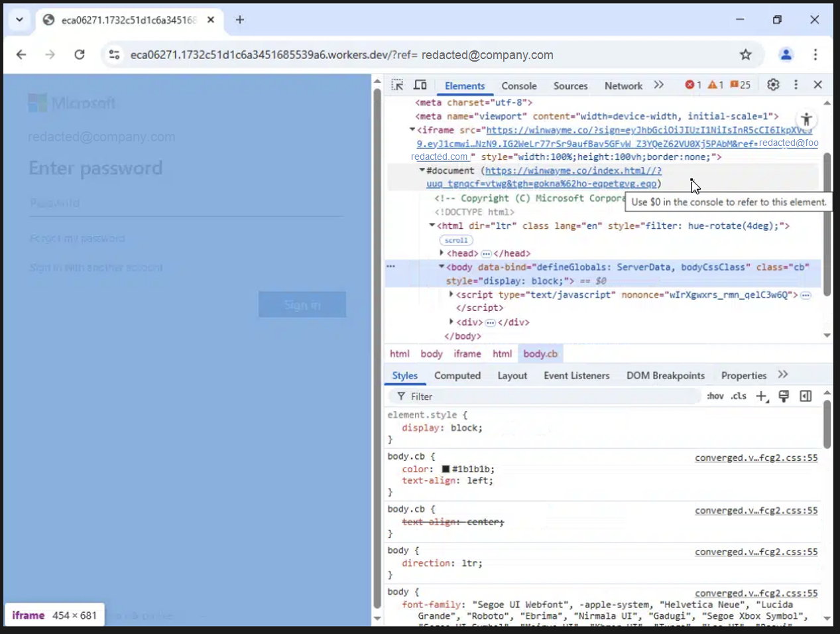Focus the styles Filter field
The width and height of the screenshot is (840, 634).
tap(545, 397)
